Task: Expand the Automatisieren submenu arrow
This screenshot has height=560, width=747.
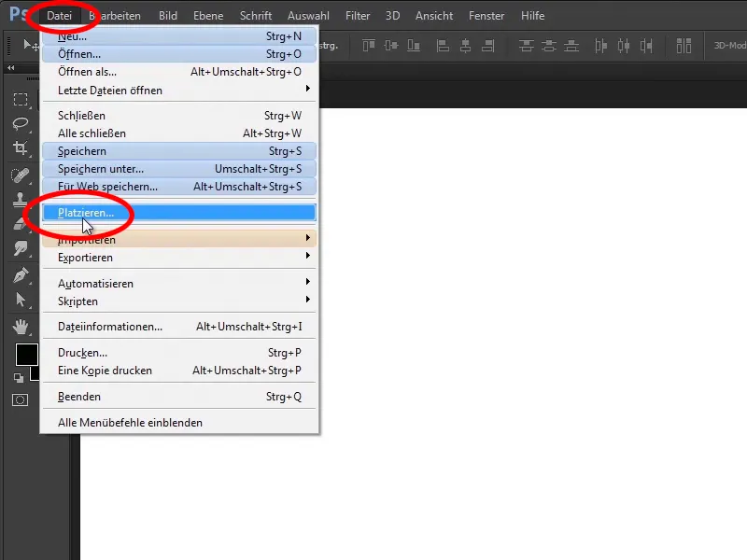Action: (308, 282)
